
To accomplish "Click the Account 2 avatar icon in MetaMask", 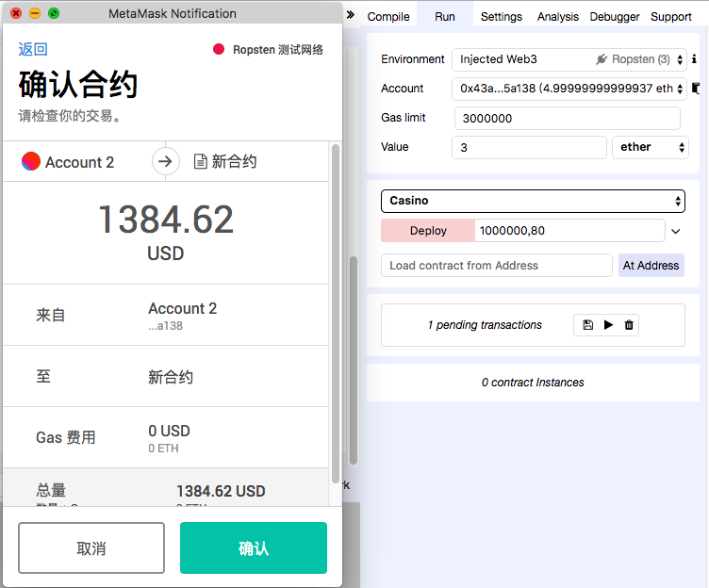I will tap(31, 161).
